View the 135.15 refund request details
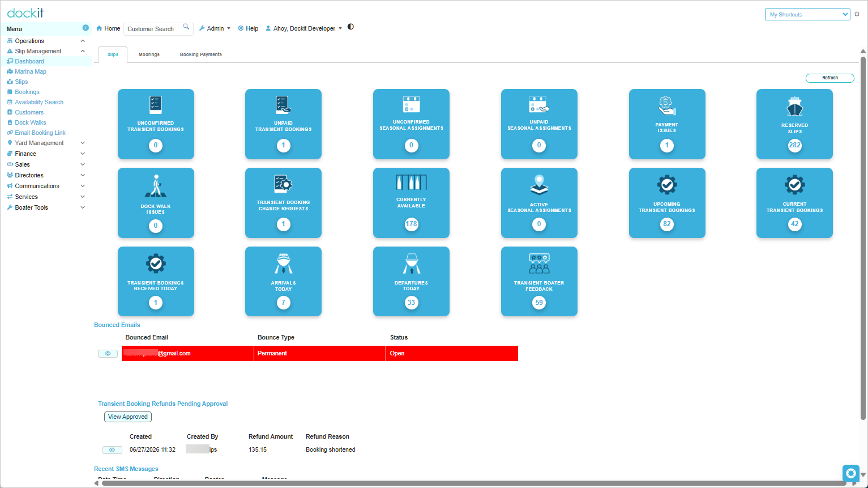 click(x=112, y=450)
